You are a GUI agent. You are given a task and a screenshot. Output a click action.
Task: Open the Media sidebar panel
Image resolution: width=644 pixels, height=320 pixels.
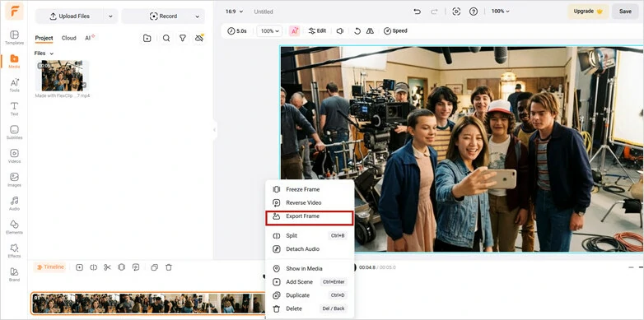[x=14, y=61]
